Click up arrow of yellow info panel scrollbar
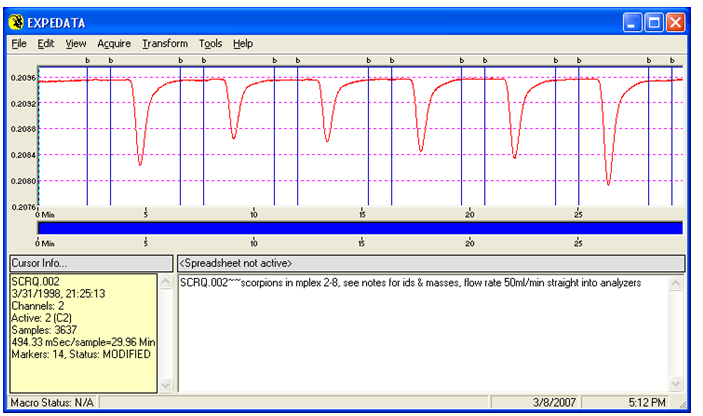This screenshot has width=703, height=416. (164, 284)
